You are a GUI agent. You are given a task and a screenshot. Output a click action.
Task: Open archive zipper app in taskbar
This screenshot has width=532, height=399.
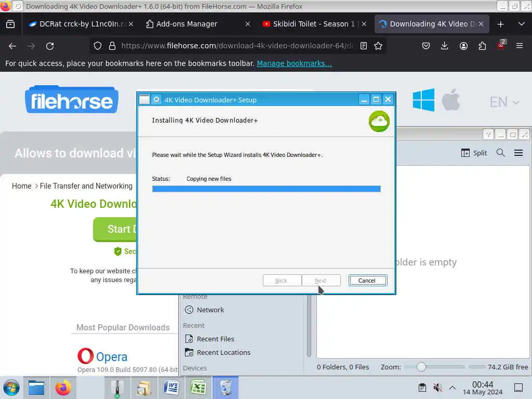117,388
